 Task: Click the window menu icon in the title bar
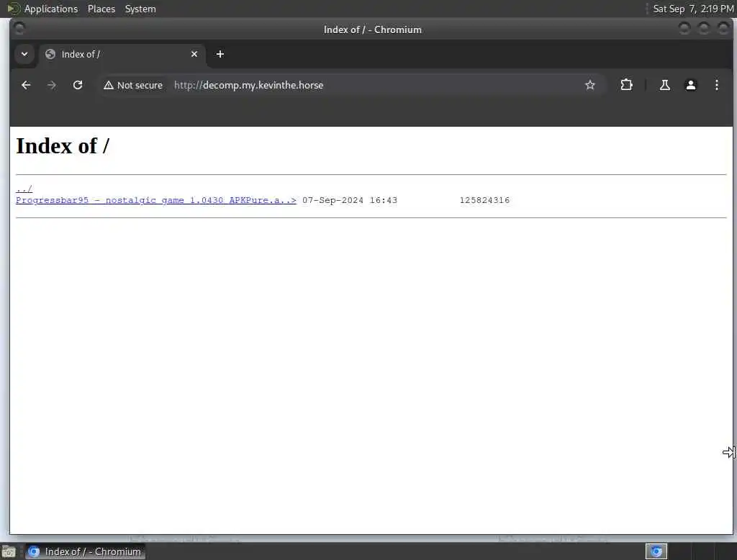tap(19, 30)
